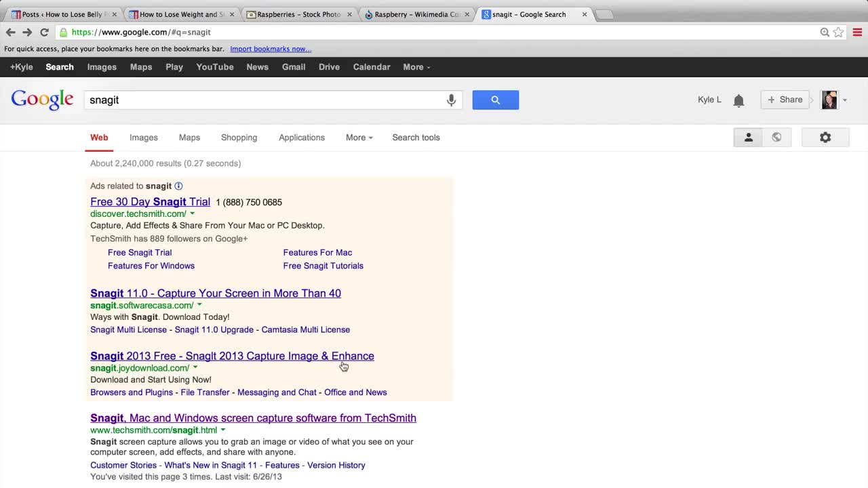Click the Share button

[x=785, y=100]
